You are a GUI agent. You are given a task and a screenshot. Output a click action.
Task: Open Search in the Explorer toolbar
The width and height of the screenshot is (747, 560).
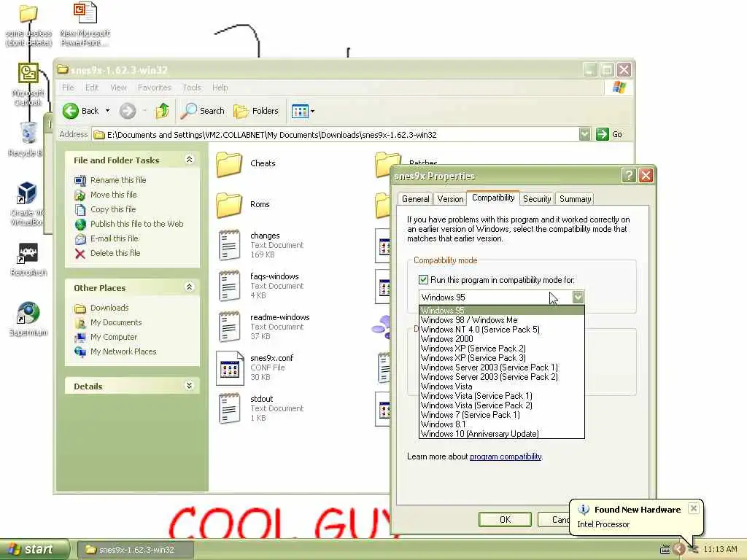coord(203,111)
